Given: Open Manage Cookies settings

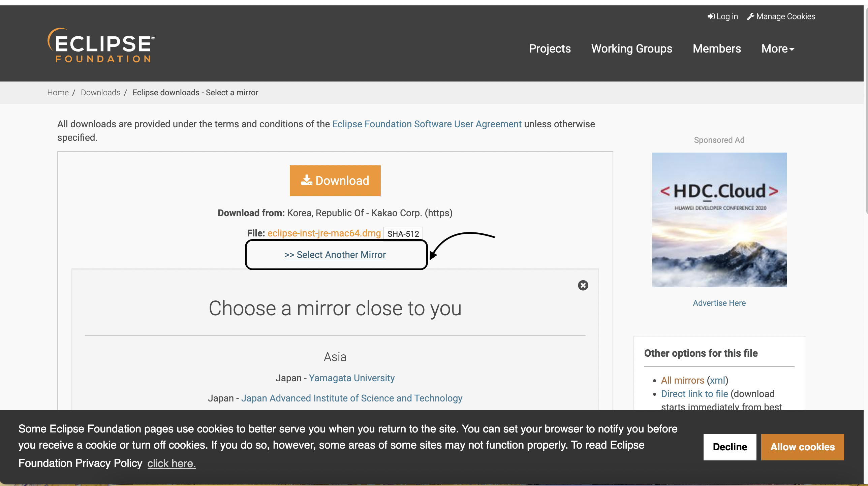Looking at the screenshot, I should [x=781, y=17].
